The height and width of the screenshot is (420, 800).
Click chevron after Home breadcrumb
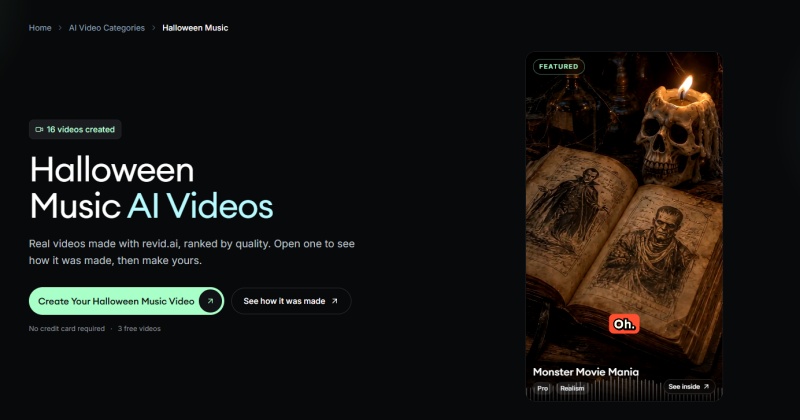point(60,28)
